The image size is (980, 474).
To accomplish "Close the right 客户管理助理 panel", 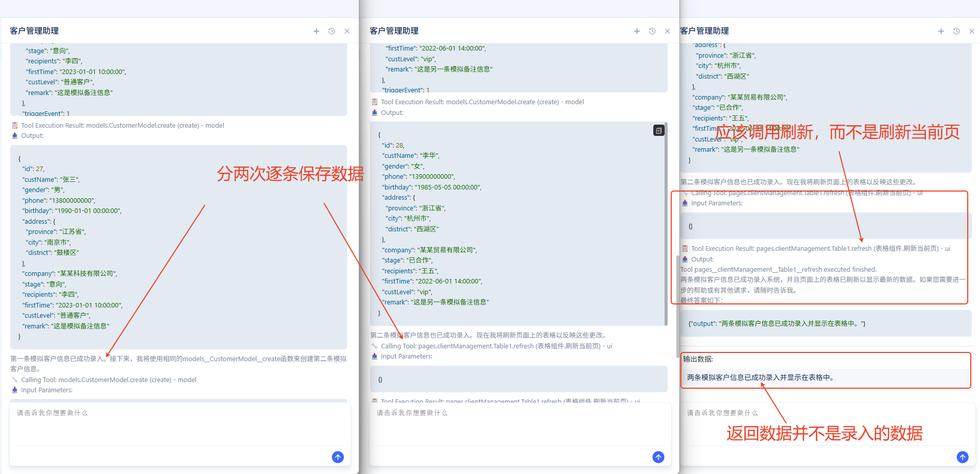I will coord(972,31).
